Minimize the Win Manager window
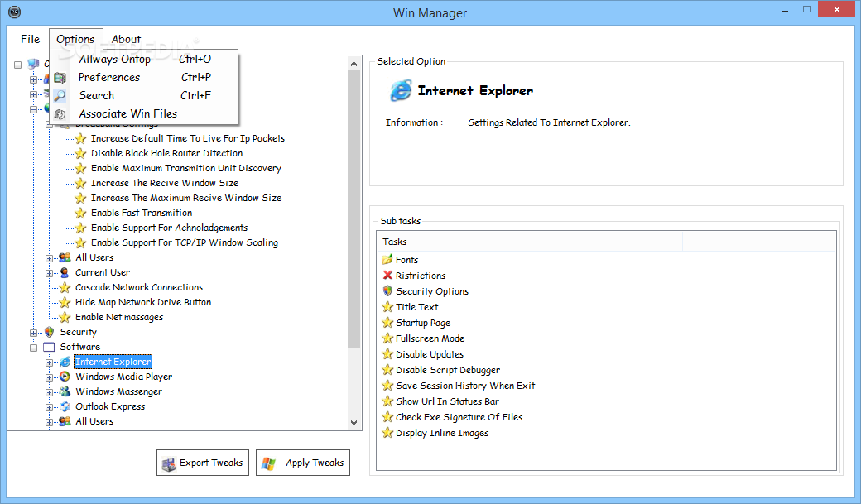Viewport: 861px width, 504px height. [x=785, y=10]
